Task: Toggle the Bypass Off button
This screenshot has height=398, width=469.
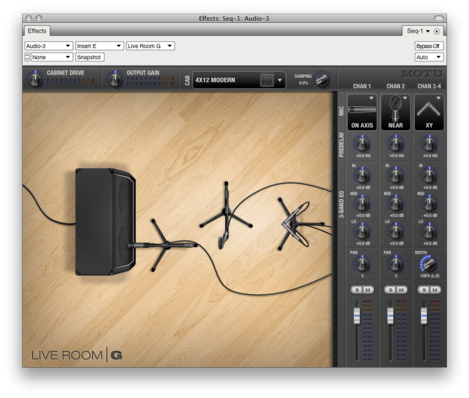Action: pos(428,46)
